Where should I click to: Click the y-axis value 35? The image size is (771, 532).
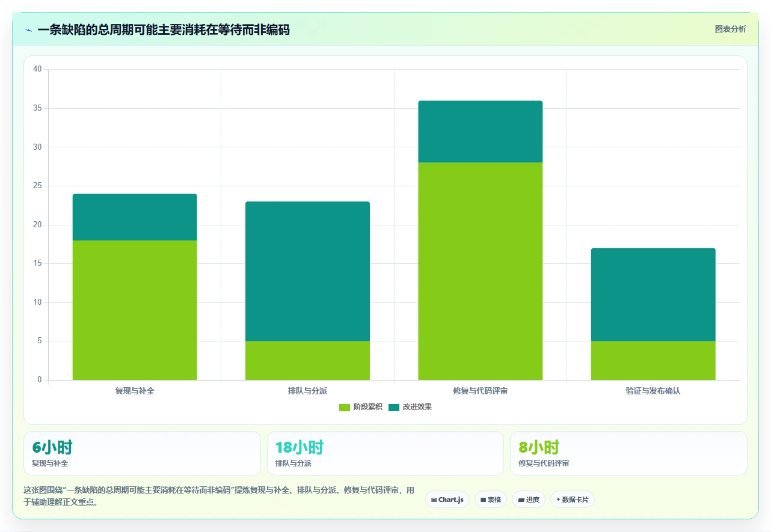click(x=37, y=108)
